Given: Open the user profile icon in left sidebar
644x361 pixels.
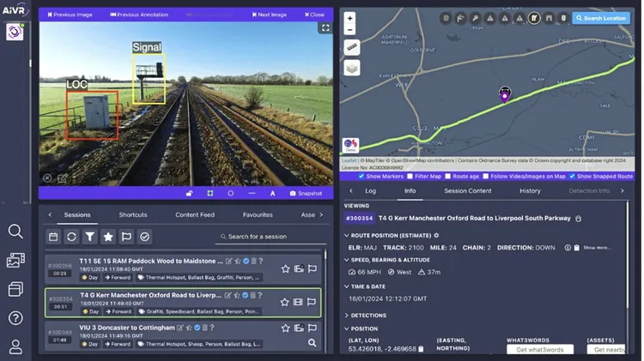Looking at the screenshot, I should [x=15, y=346].
